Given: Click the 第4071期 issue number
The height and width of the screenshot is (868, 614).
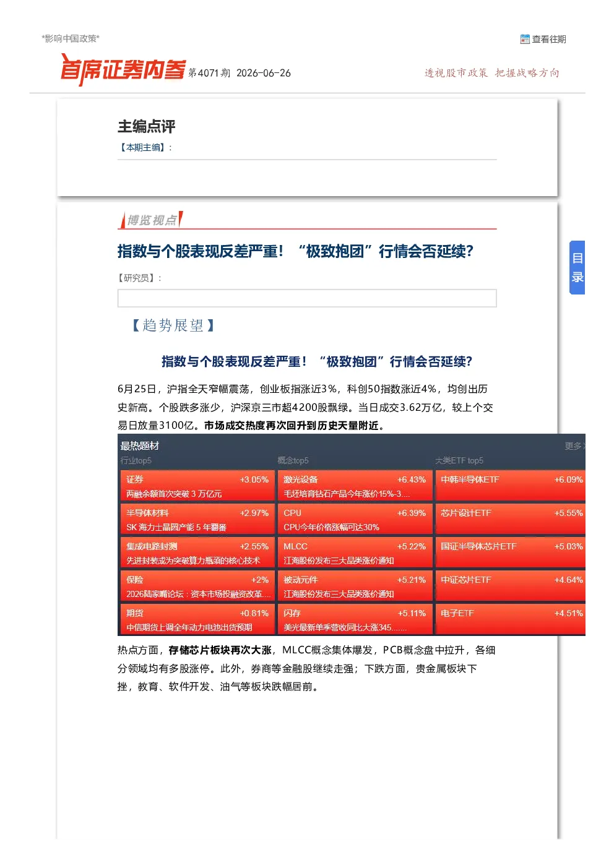Looking at the screenshot, I should (x=209, y=73).
